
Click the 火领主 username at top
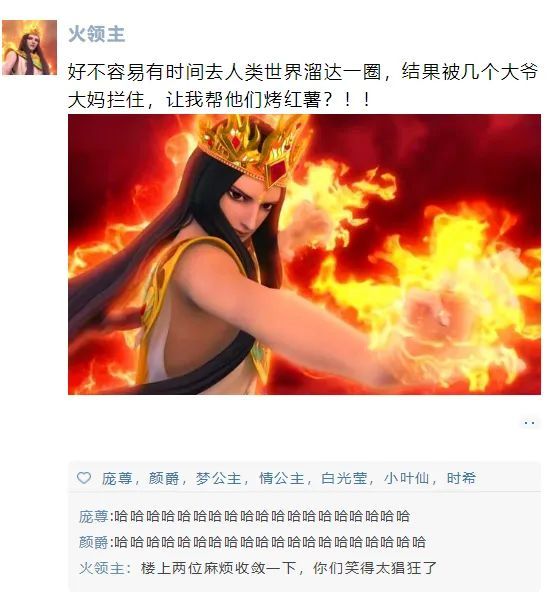[x=97, y=34]
